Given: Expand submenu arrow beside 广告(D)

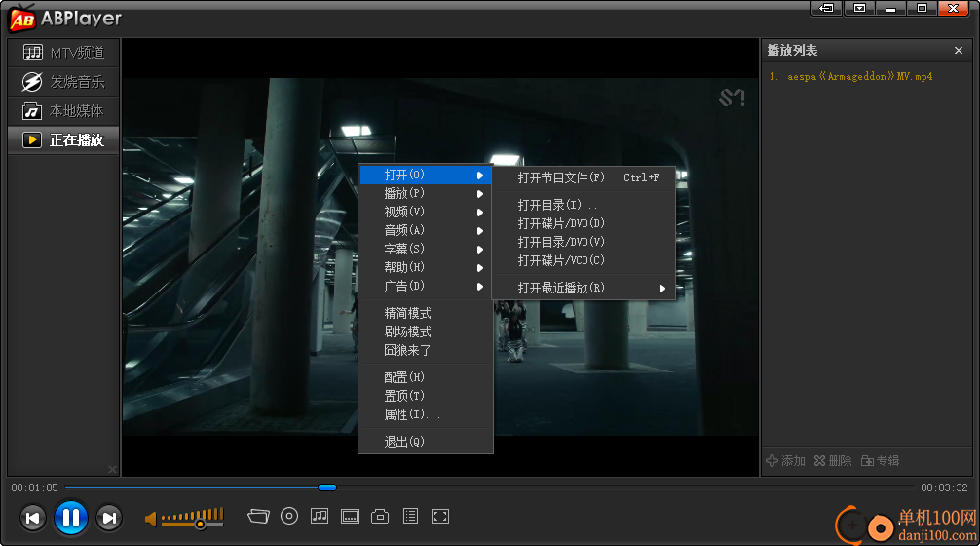Looking at the screenshot, I should coord(480,287).
